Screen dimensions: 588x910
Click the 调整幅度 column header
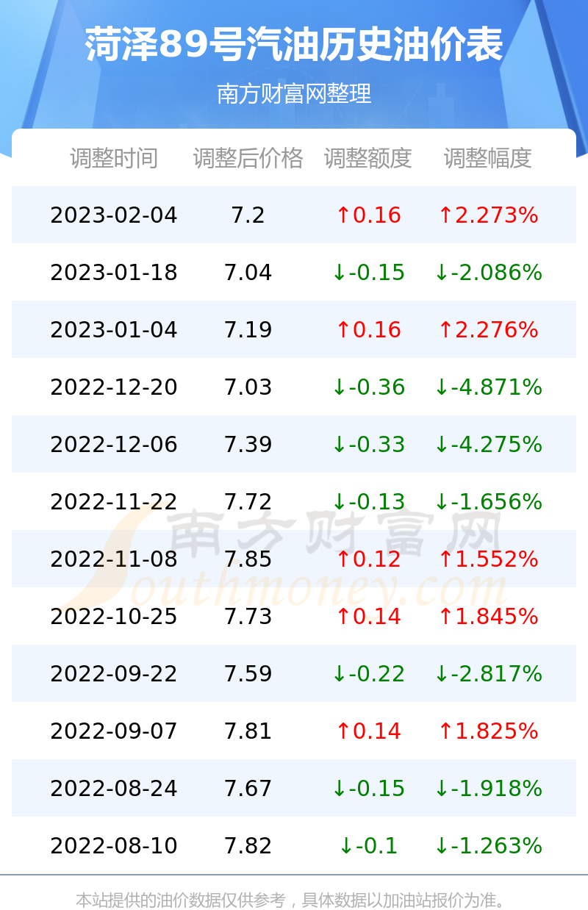pyautogui.click(x=488, y=158)
